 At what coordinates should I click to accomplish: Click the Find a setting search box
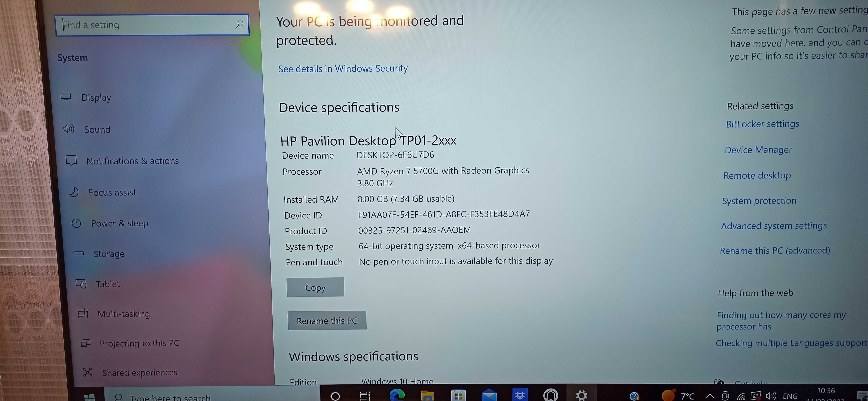point(152,25)
